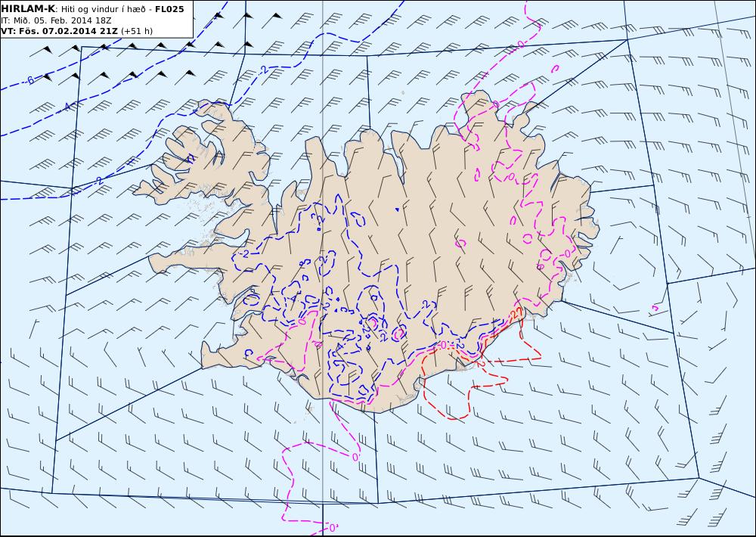Select the 'Hiti og vindur í hæð' title text
Screen dimensions: 756x537
click(x=104, y=9)
